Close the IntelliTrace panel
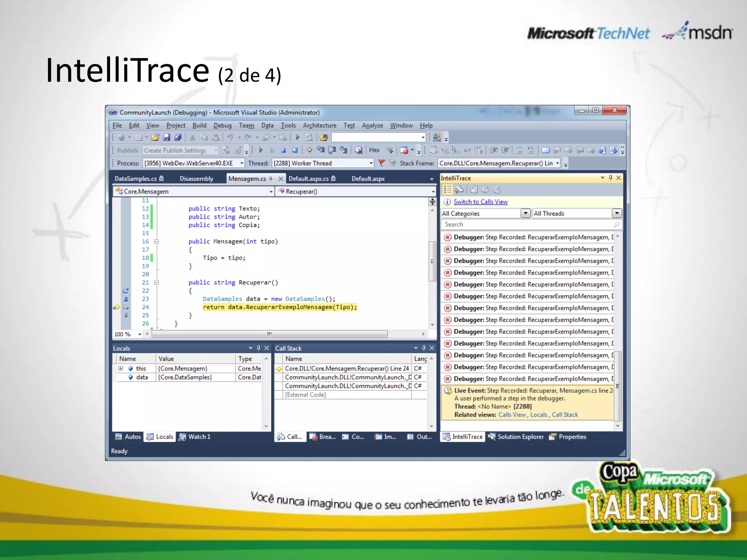 coord(619,178)
